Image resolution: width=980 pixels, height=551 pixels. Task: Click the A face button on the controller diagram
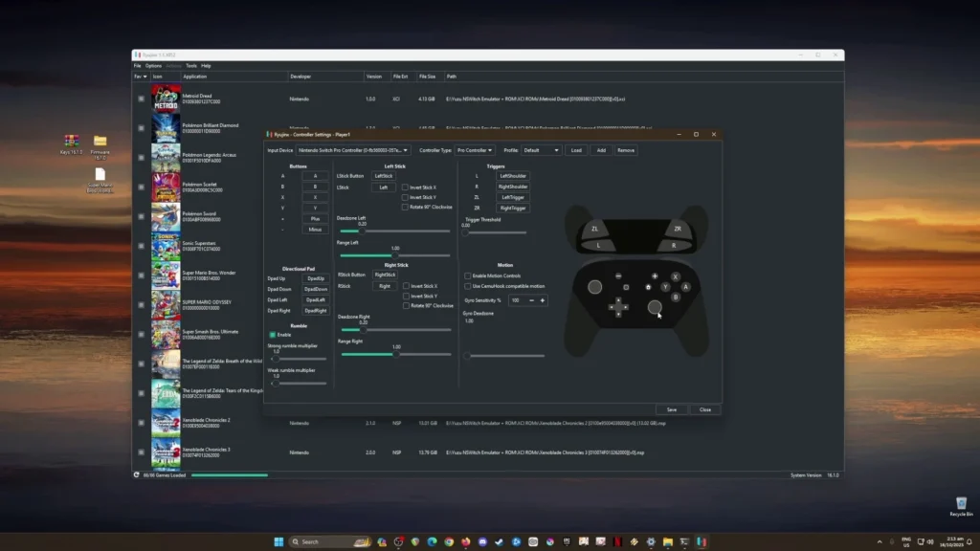(x=685, y=287)
